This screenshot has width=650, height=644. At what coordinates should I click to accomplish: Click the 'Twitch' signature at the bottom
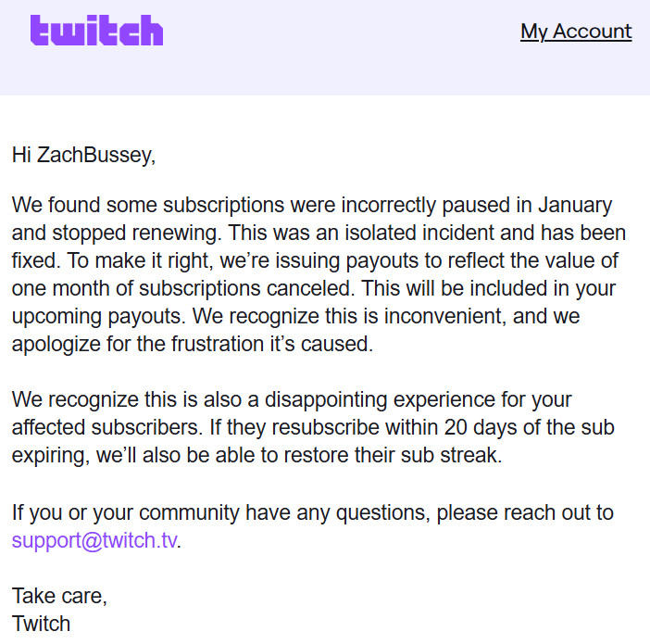click(42, 624)
